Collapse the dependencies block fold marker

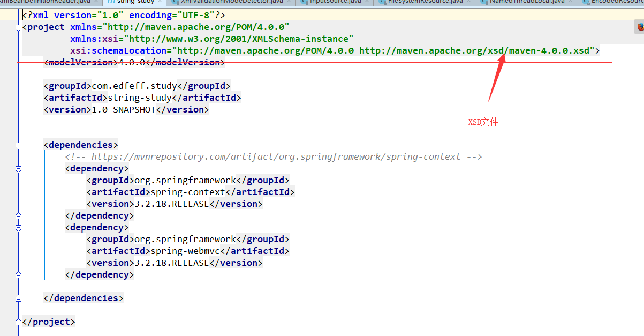point(18,145)
